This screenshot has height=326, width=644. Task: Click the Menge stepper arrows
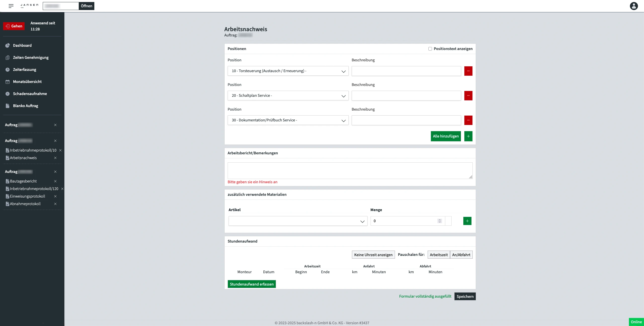click(x=439, y=221)
